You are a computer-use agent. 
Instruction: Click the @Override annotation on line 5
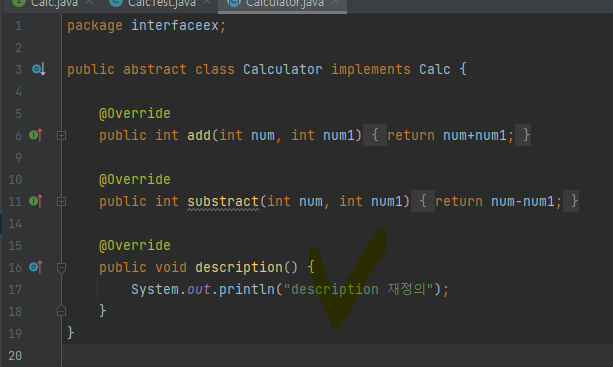(x=134, y=113)
